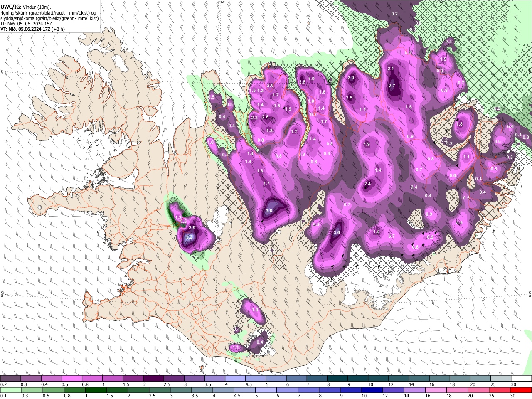Screen dimensions: 532x399
Task: Click the snow-legend swatch labeled 1.5
Action: (x=133, y=379)
